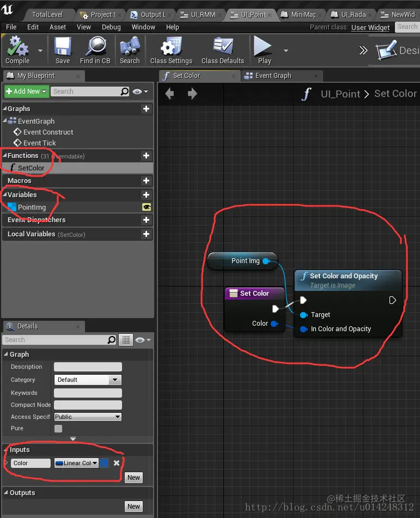The height and width of the screenshot is (518, 420).
Task: Open the Debug menu
Action: click(x=111, y=27)
